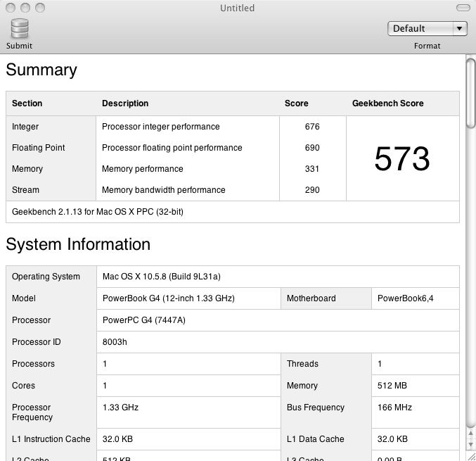Click the window resize grip corner
The image size is (476, 461).
(x=471, y=456)
